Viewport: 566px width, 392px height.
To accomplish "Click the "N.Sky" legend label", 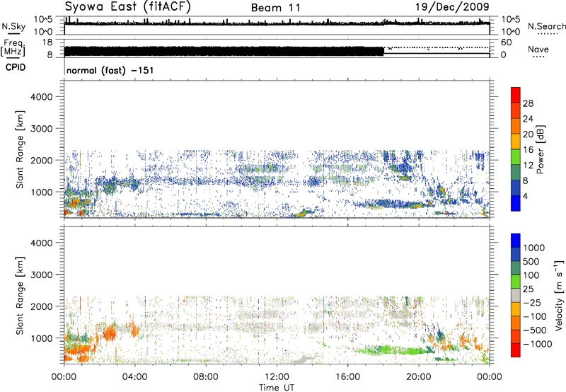I will point(13,26).
